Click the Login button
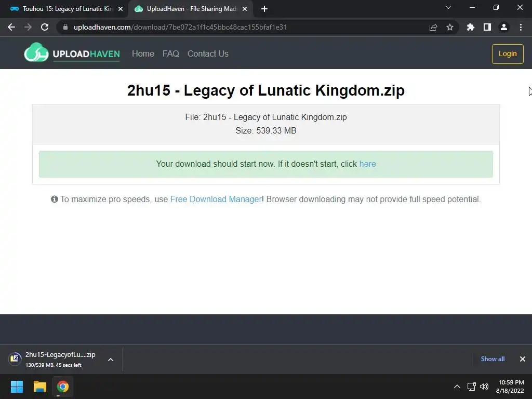Screen dimensions: 532x399 click(508, 54)
